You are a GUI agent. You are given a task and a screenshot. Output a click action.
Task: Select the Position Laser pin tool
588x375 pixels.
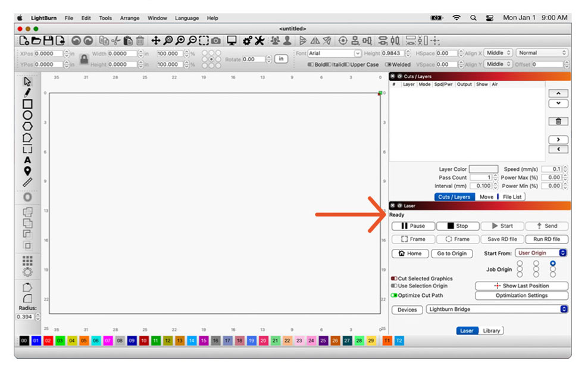(x=27, y=171)
